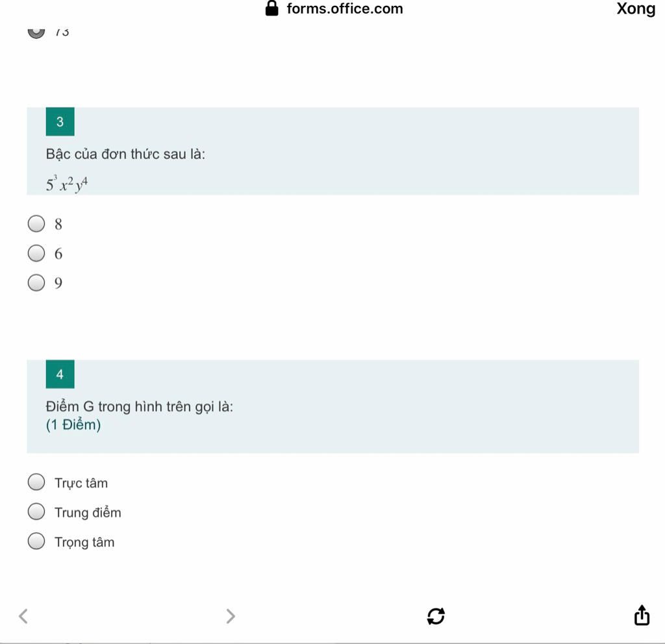Click the padlock security icon

[x=272, y=8]
